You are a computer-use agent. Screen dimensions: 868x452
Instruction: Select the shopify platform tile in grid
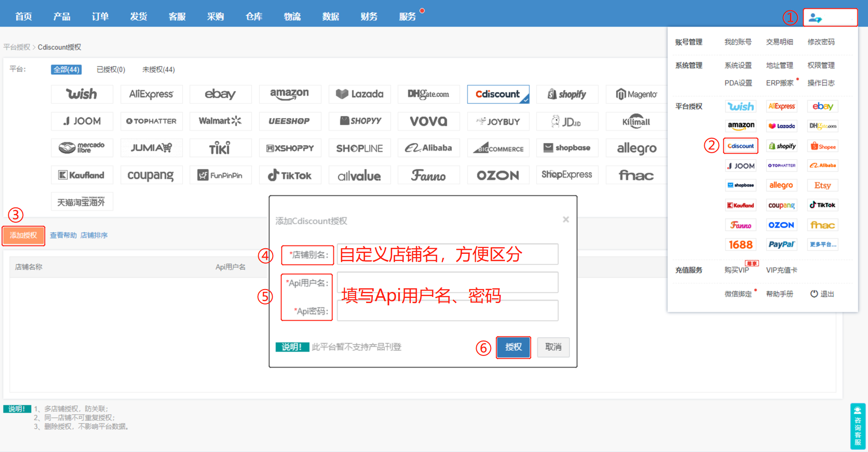click(x=567, y=94)
